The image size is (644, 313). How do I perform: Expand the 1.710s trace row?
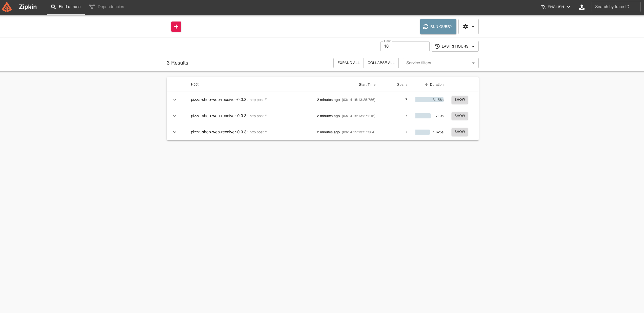pos(175,116)
